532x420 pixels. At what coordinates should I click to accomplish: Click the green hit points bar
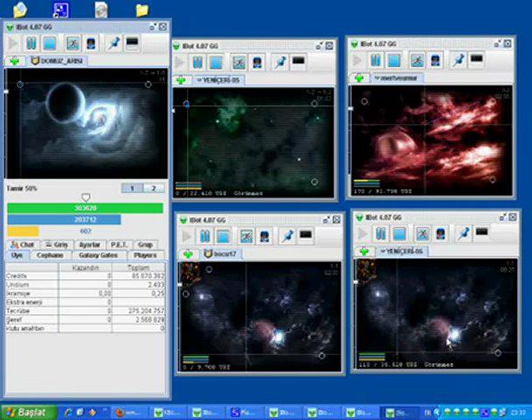click(85, 208)
